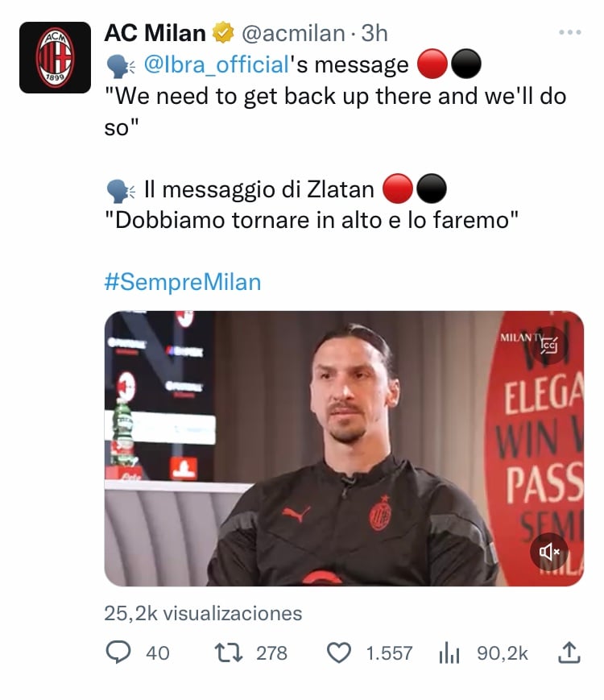Share tweet via upload arrow icon
Viewport: 604px width, 700px height.
tap(569, 652)
